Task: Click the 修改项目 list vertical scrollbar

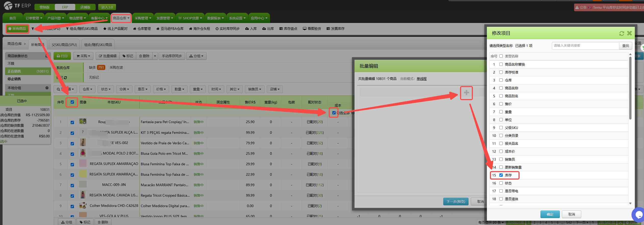Action: (630, 88)
